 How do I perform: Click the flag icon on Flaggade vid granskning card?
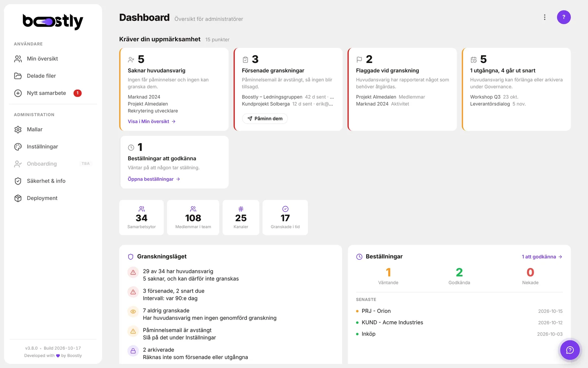(x=359, y=60)
